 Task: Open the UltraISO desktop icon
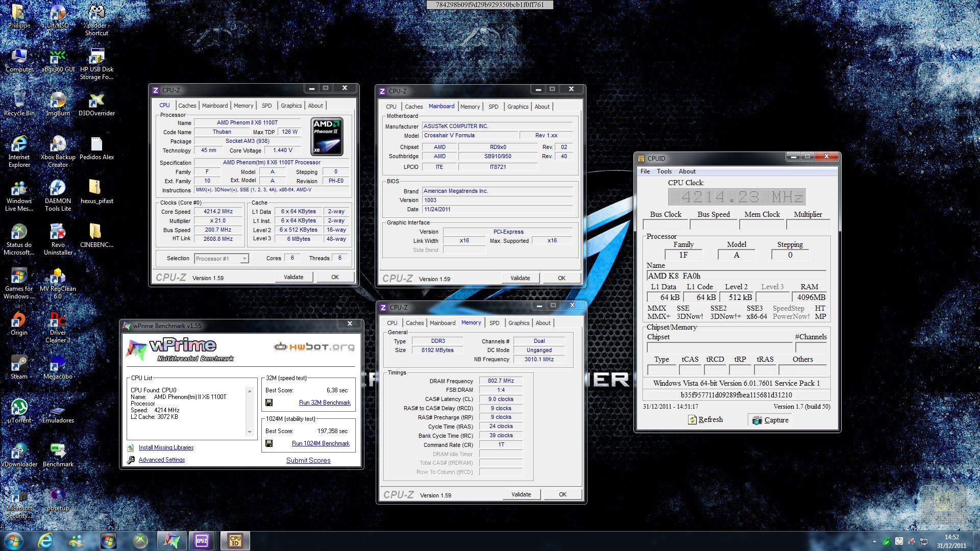(58, 16)
